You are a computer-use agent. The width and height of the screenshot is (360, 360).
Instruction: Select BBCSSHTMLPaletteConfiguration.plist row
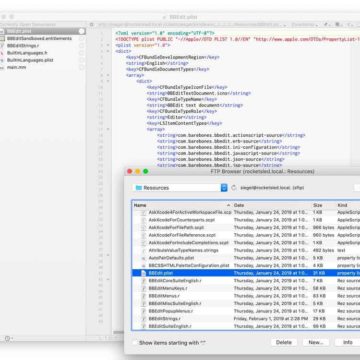coord(246,266)
